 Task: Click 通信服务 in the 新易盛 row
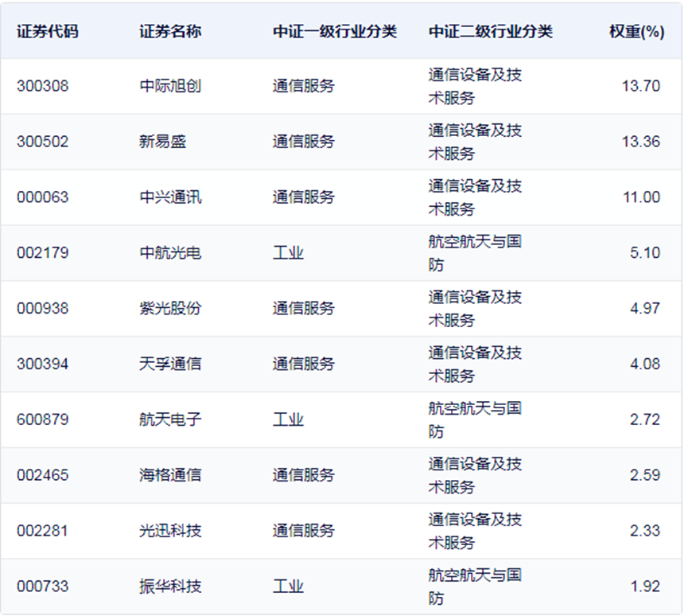[304, 142]
